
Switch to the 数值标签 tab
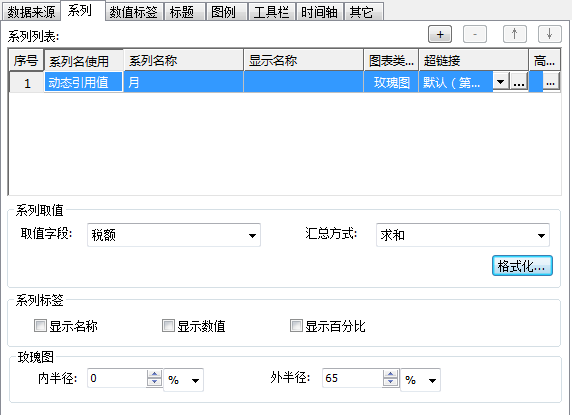(134, 12)
